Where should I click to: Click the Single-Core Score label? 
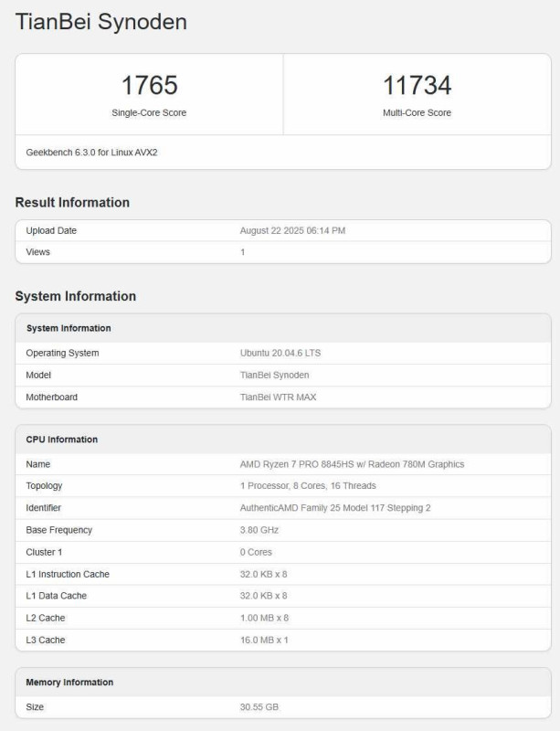[x=149, y=113]
